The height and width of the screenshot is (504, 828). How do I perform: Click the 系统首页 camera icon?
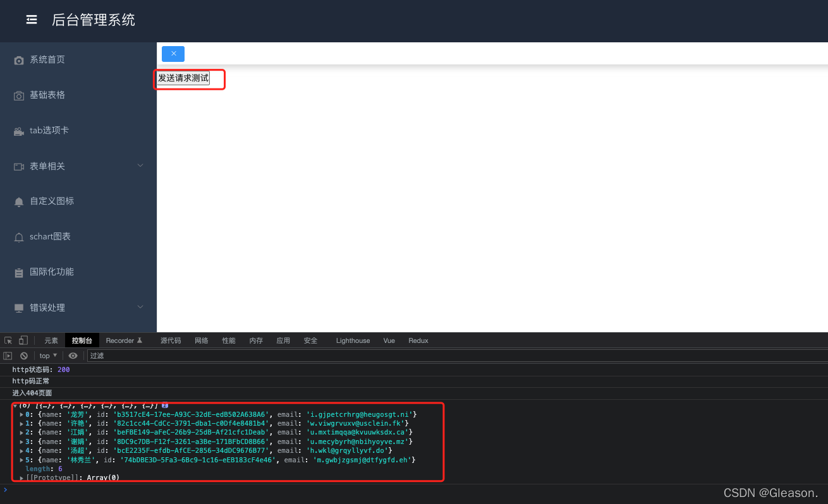click(19, 60)
